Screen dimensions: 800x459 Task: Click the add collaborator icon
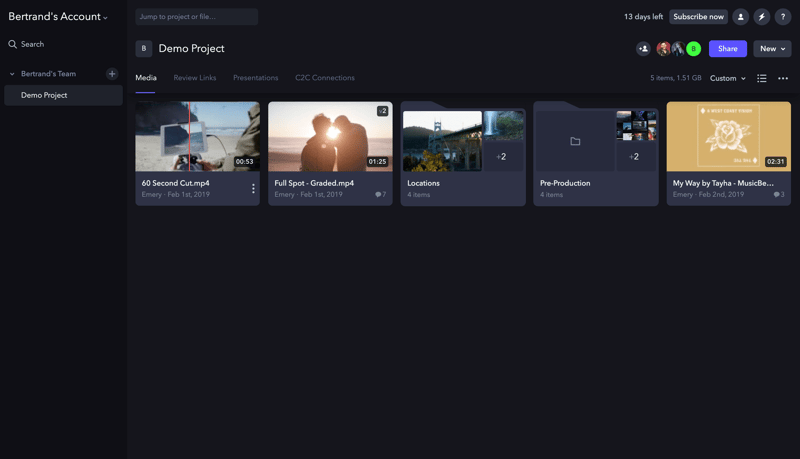(x=643, y=49)
